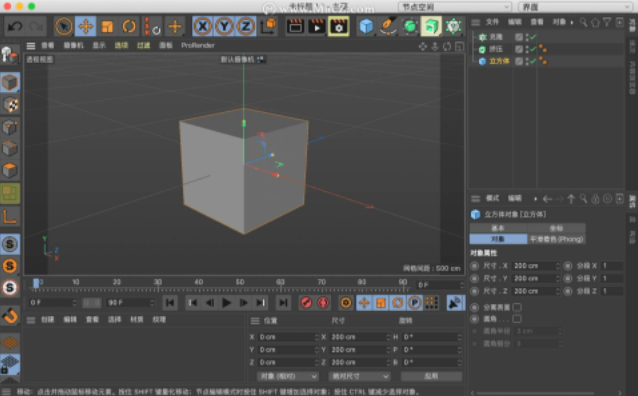This screenshot has height=396, width=638.
Task: Toggle the Autokeying button
Action: coord(323,302)
